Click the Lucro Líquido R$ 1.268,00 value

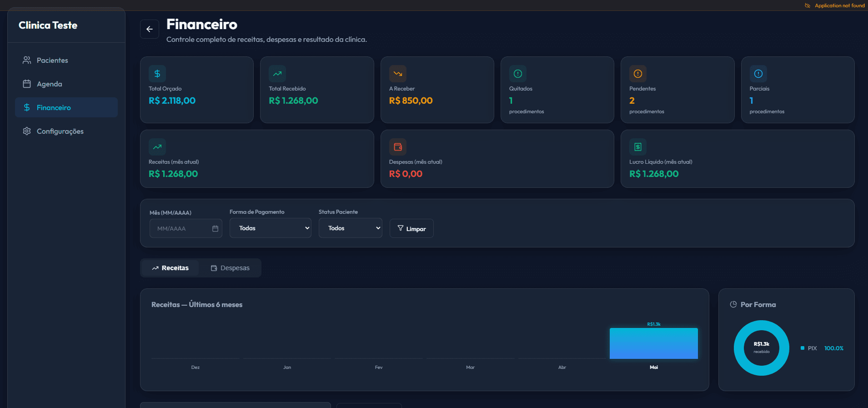pos(654,174)
